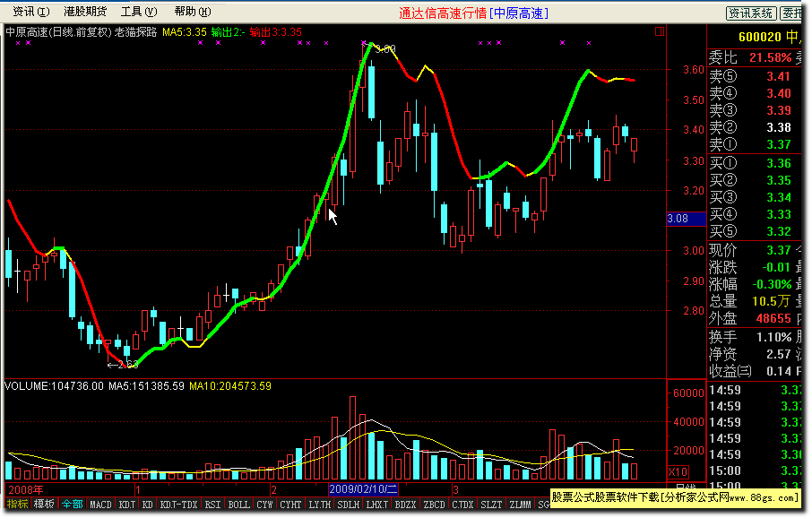The image size is (812, 518).
Task: Switch indicator to CYW
Action: [264, 504]
